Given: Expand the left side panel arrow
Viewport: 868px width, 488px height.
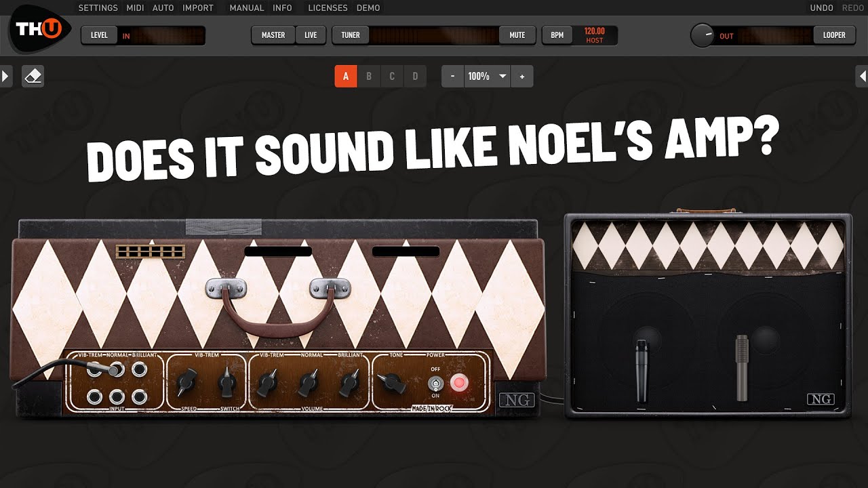Looking at the screenshot, I should pyautogui.click(x=6, y=76).
